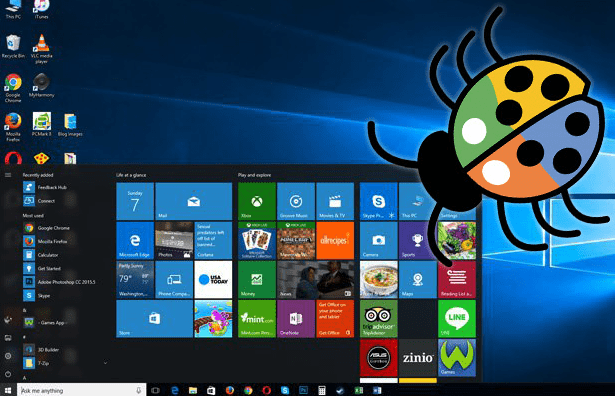Select the PCMark 8 desktop icon

coord(42,124)
